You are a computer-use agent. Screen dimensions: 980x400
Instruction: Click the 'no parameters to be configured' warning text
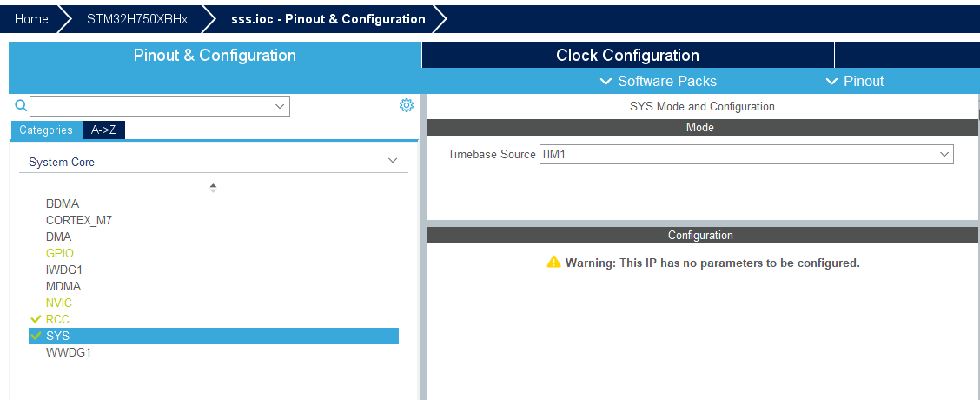point(712,263)
